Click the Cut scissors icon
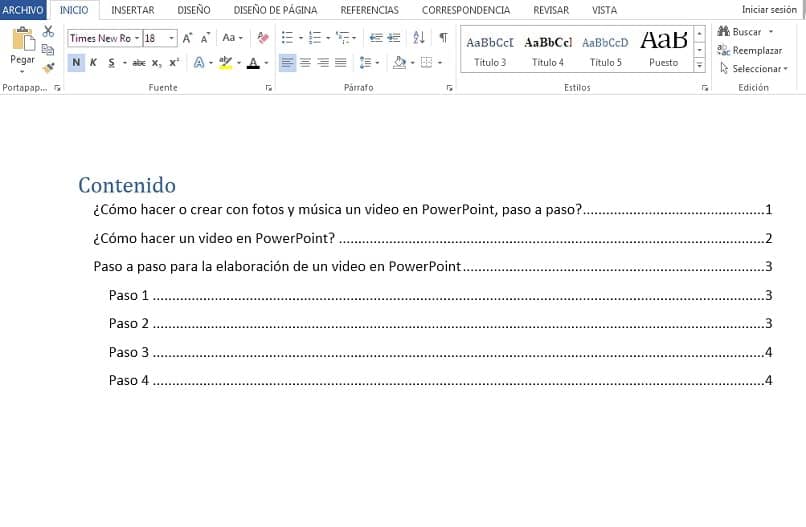This screenshot has width=806, height=527. [x=48, y=31]
